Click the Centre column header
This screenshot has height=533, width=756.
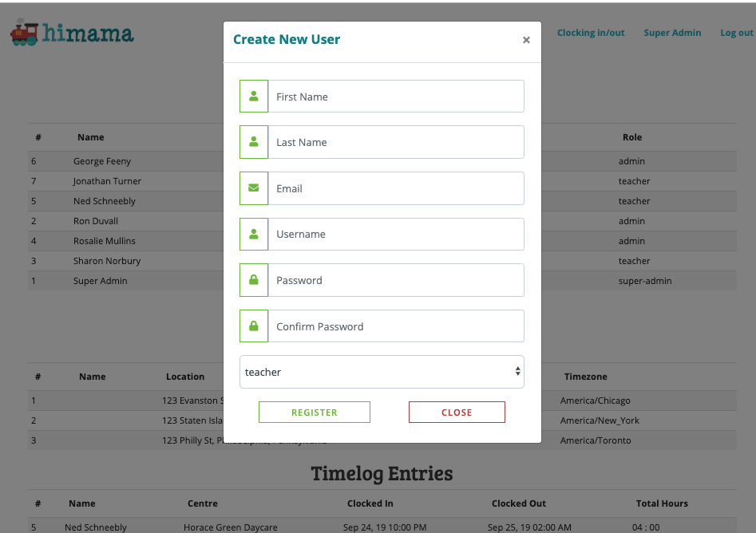[203, 503]
